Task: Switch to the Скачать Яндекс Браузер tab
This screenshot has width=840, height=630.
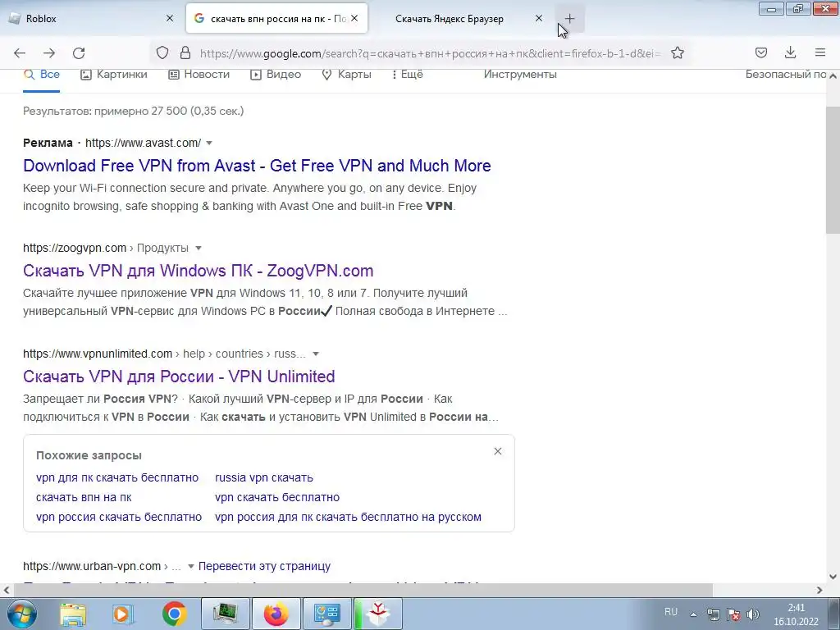Action: [x=461, y=18]
